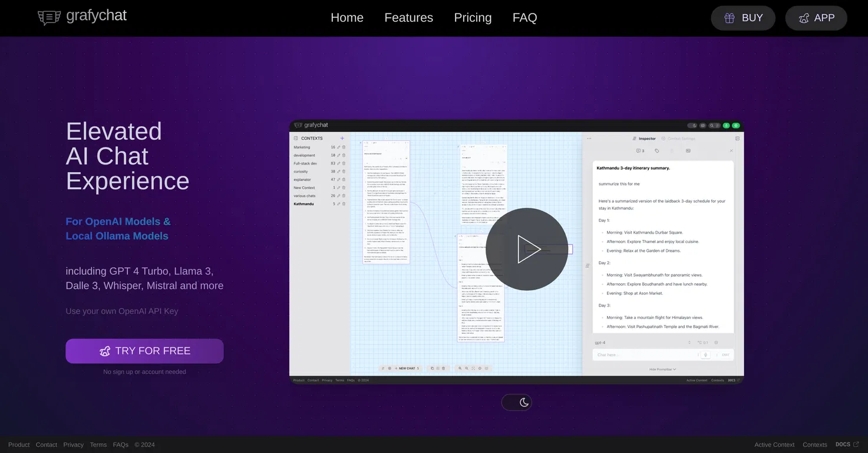The height and width of the screenshot is (453, 868).
Task: Click the BUY button with gift icon
Action: (743, 18)
